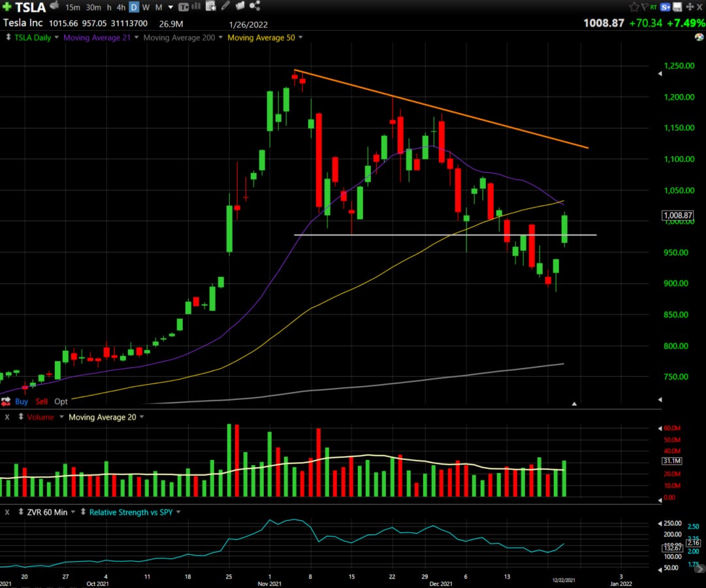This screenshot has width=706, height=588.
Task: Expand the Moving Average 21 dropdown arrow
Action: [x=136, y=37]
